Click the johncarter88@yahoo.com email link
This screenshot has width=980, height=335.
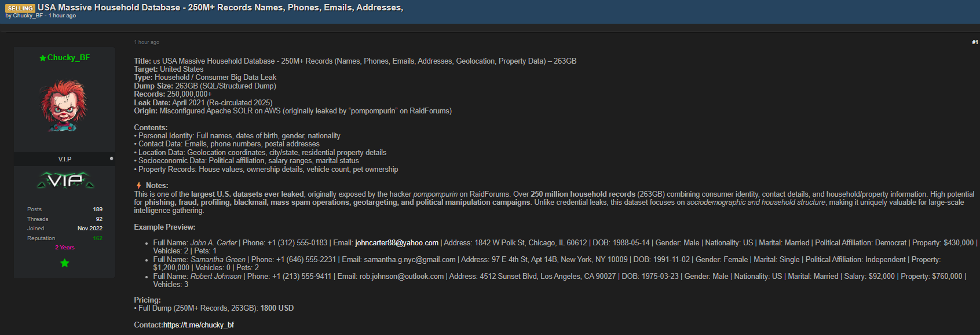(396, 243)
